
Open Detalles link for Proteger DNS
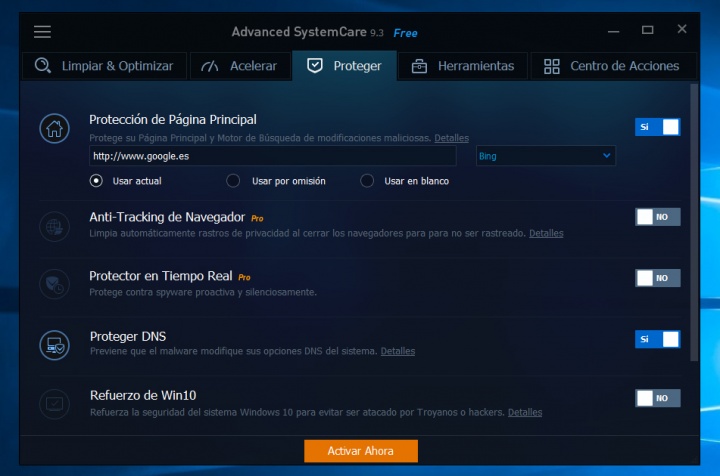(x=398, y=351)
